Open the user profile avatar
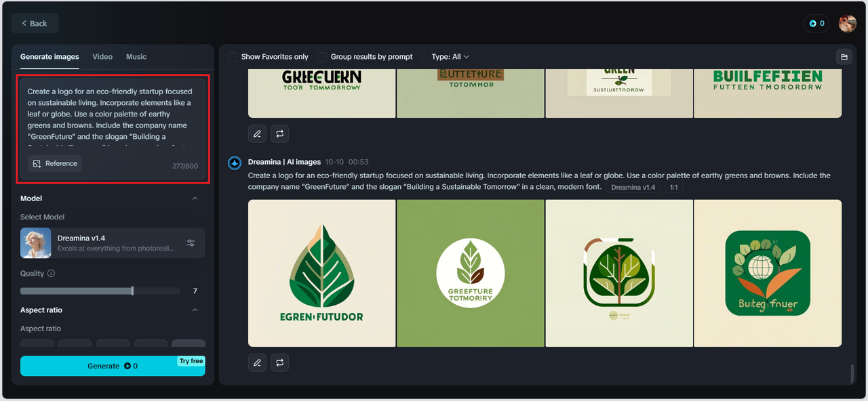This screenshot has height=401, width=868. coord(847,23)
